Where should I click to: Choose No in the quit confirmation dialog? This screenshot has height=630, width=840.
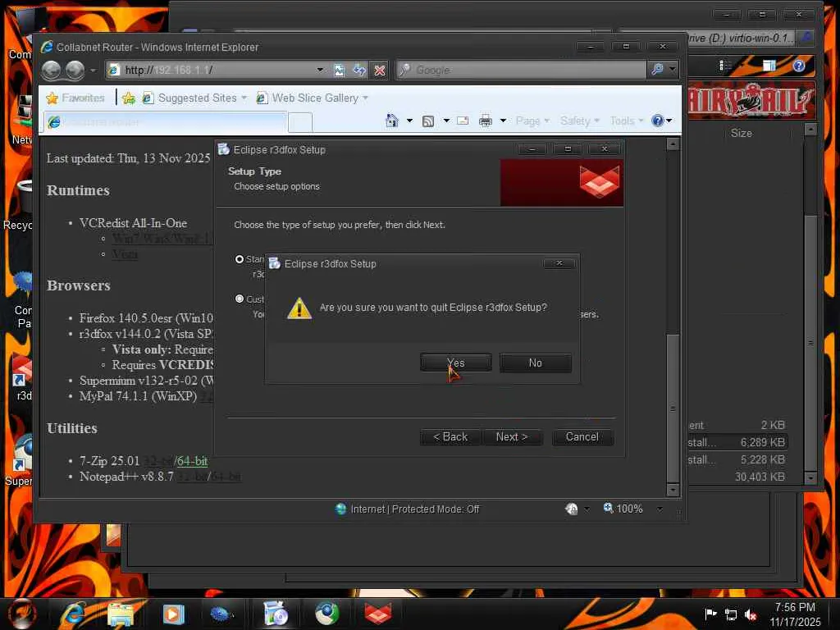click(x=535, y=363)
